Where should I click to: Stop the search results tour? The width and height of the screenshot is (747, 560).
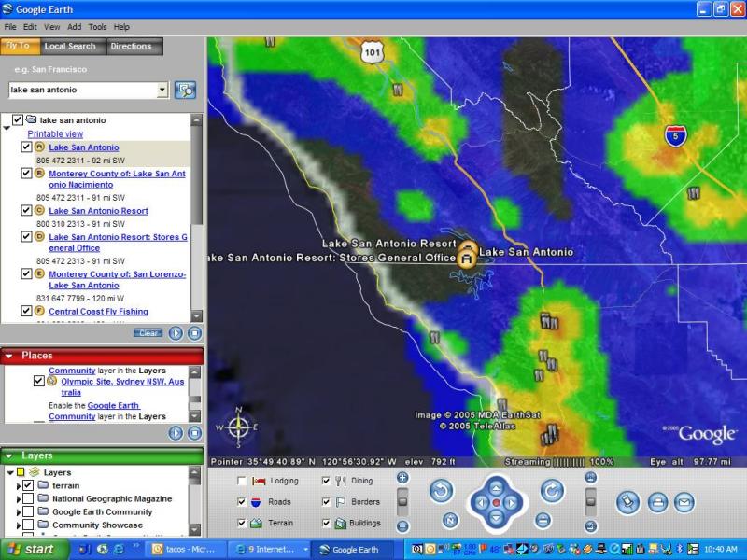(x=194, y=333)
